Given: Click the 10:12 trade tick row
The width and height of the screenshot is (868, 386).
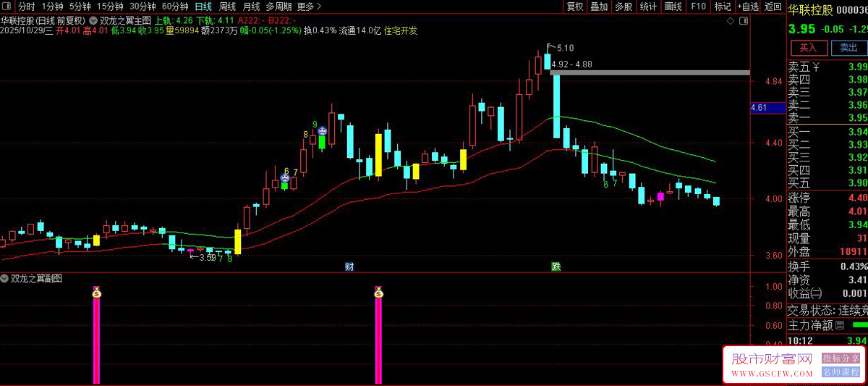Looking at the screenshot, I should (827, 340).
